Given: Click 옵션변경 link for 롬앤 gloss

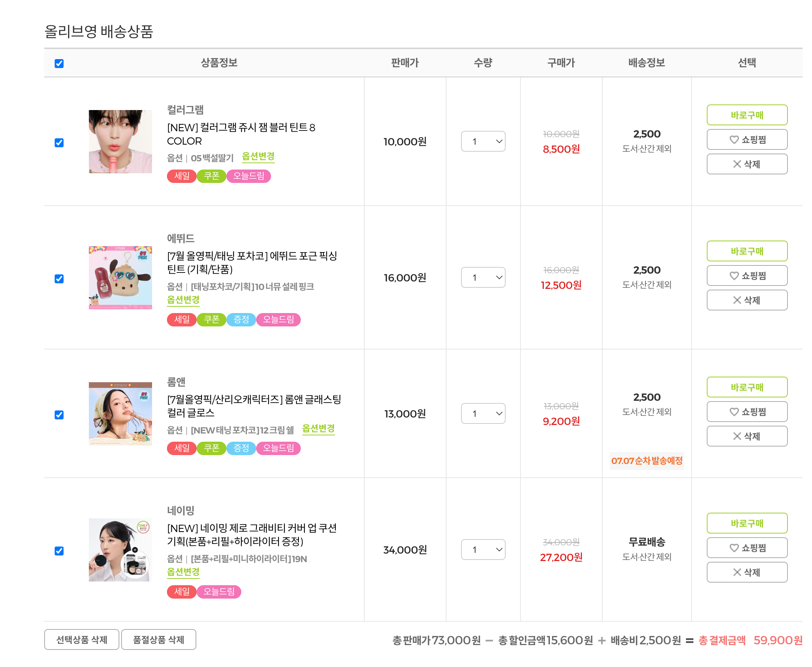Looking at the screenshot, I should (x=318, y=429).
